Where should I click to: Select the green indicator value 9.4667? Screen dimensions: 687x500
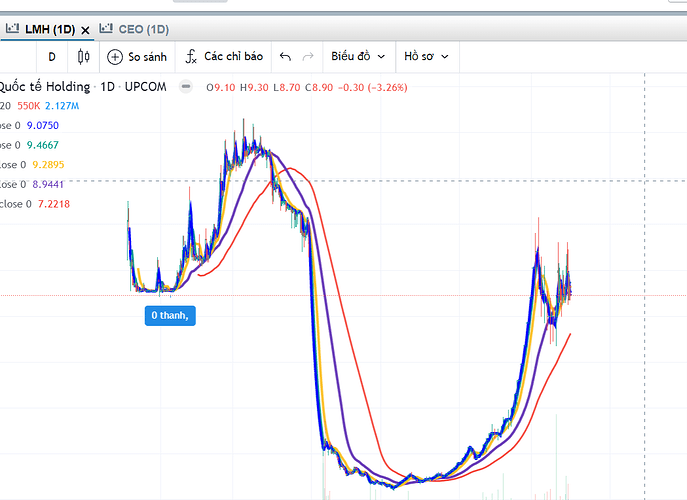coord(42,145)
